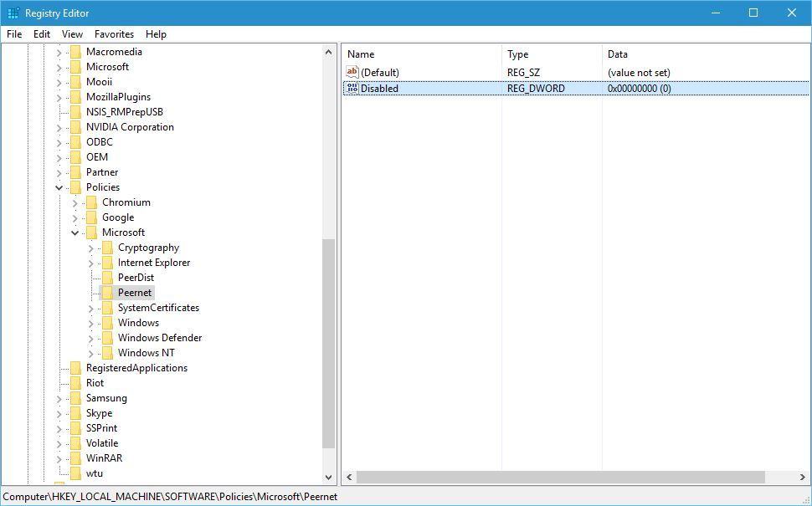This screenshot has height=506, width=812.
Task: Click the Peernet folder icon
Action: click(107, 293)
